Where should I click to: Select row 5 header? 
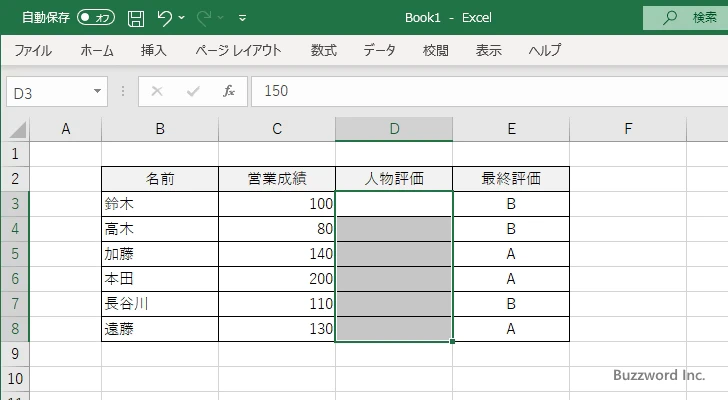coord(15,254)
